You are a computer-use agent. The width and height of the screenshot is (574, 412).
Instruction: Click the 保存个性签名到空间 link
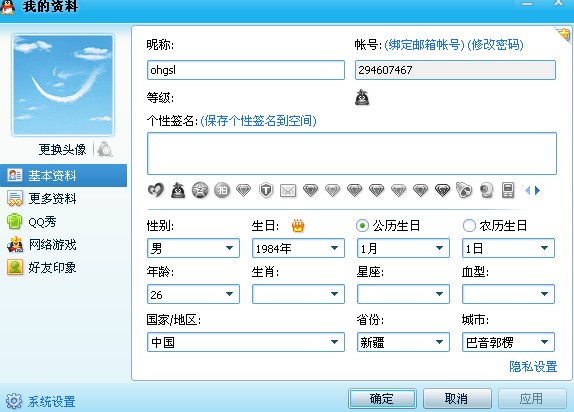(258, 120)
